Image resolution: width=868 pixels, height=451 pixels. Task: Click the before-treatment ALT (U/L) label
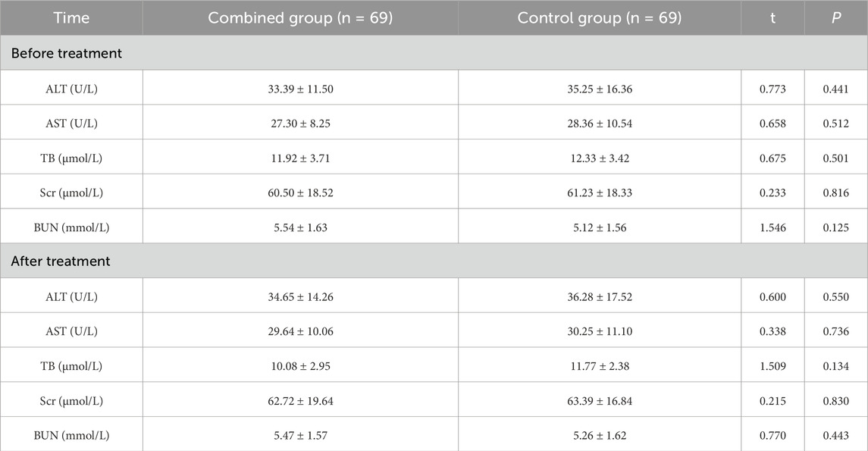pos(71,89)
